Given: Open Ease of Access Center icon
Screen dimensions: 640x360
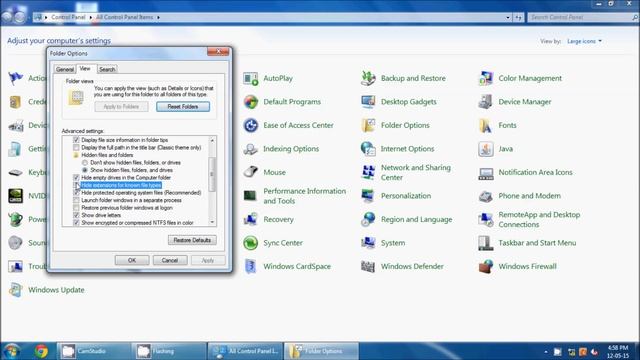Looking at the screenshot, I should pyautogui.click(x=251, y=125).
